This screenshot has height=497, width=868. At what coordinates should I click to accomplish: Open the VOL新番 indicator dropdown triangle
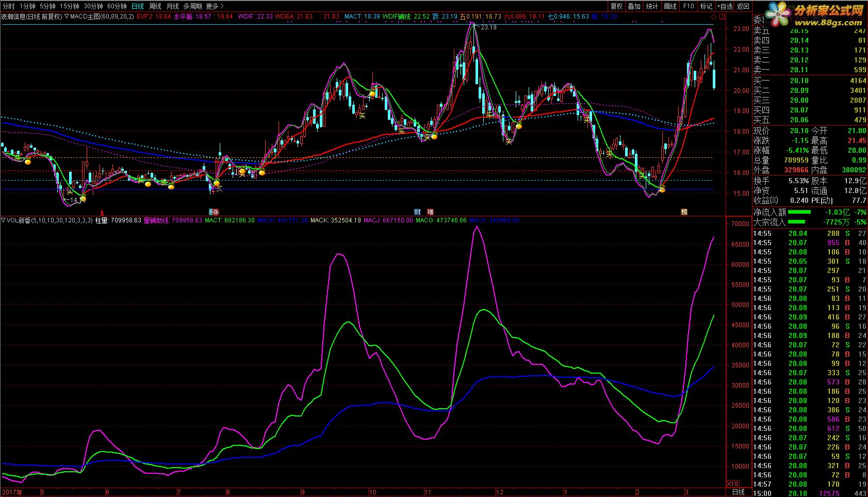pyautogui.click(x=3, y=220)
